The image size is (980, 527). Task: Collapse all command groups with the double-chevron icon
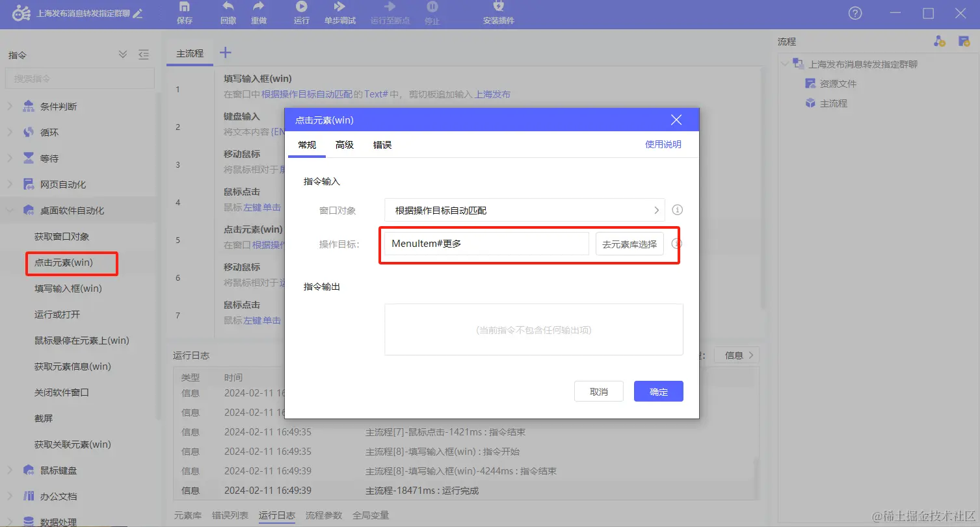(123, 55)
